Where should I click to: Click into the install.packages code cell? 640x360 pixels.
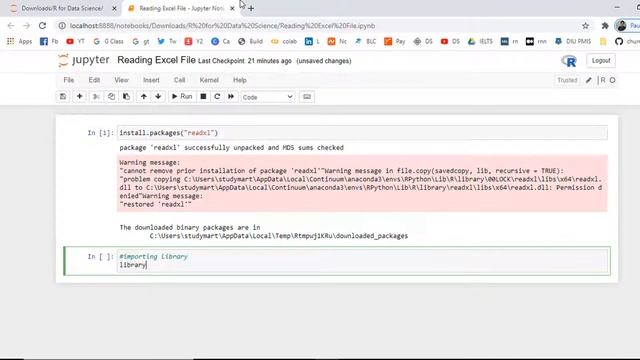point(362,133)
